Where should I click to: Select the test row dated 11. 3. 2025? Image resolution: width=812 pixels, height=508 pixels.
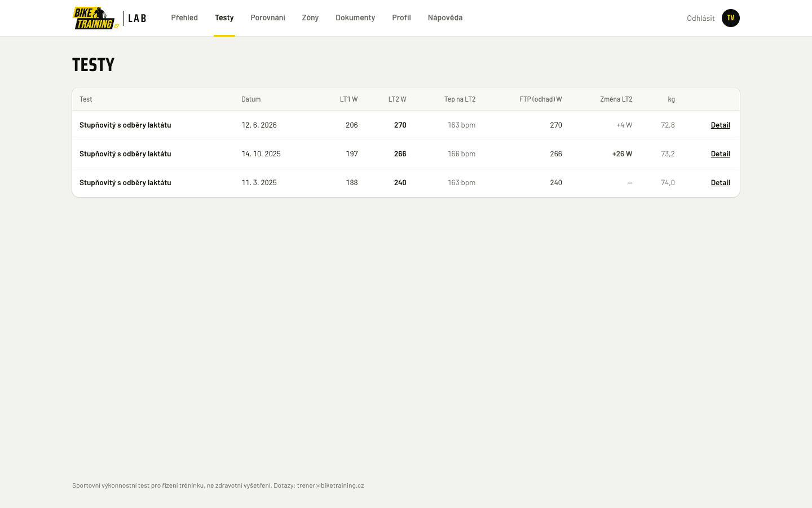click(406, 183)
